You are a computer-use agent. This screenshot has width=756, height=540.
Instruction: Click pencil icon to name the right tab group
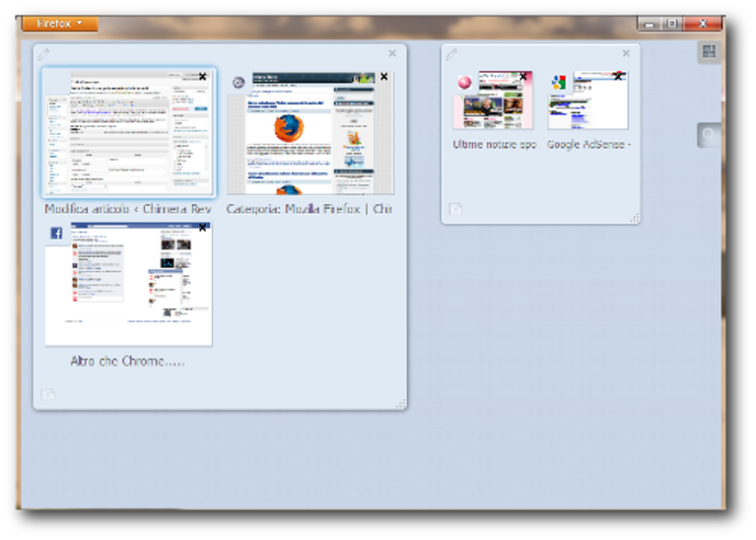coord(451,54)
